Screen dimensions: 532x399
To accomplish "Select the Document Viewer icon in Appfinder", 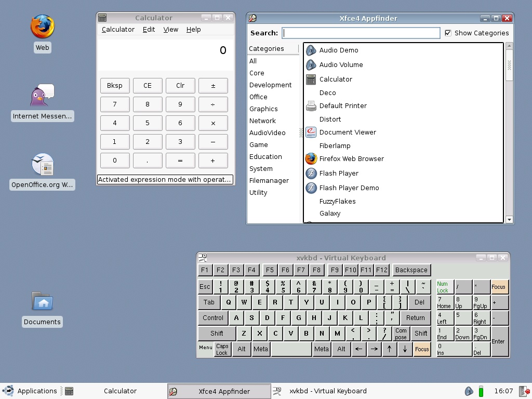I will click(311, 132).
